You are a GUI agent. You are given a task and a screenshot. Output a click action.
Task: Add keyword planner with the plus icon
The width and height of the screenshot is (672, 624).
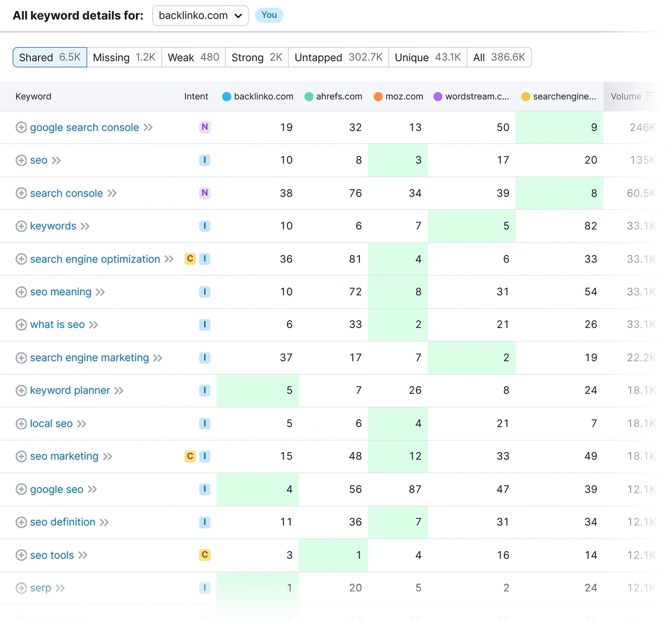(x=21, y=391)
